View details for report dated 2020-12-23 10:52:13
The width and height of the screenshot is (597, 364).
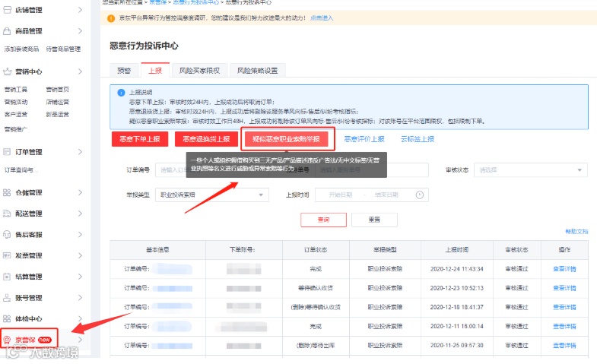pyautogui.click(x=564, y=288)
